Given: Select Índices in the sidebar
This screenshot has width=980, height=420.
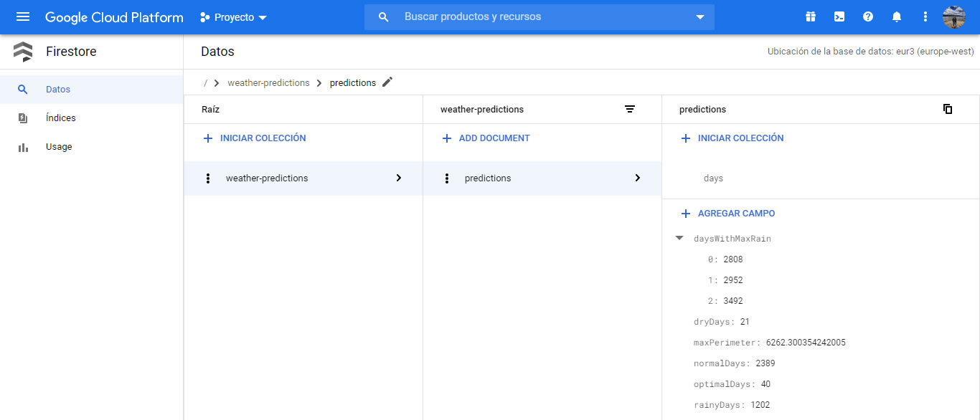Looking at the screenshot, I should [92, 118].
